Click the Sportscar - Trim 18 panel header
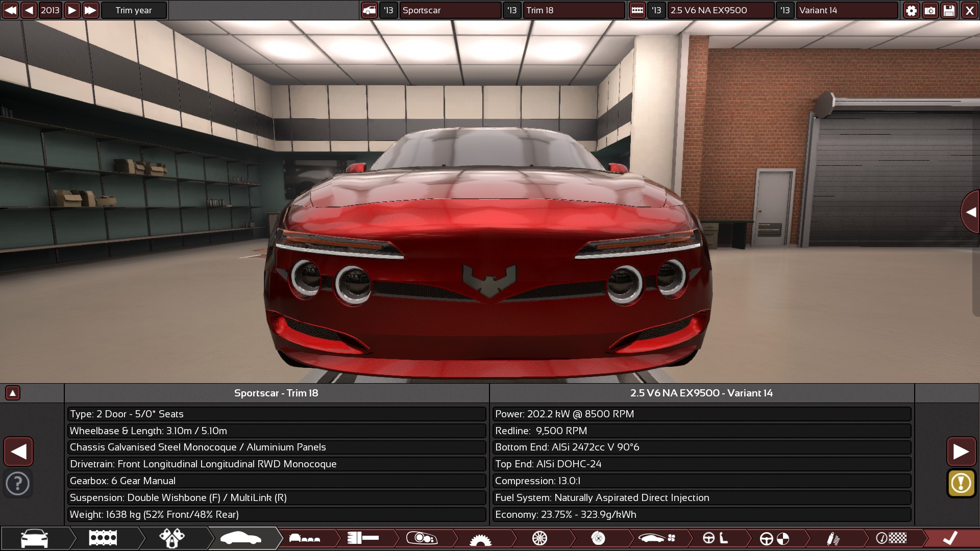Screen dimensions: 980x551 pos(276,393)
